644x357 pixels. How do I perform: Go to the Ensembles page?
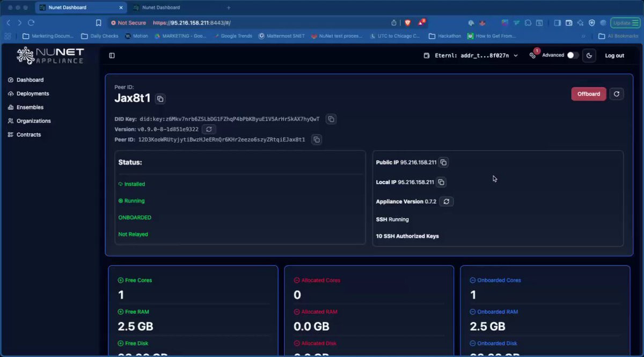point(26,107)
